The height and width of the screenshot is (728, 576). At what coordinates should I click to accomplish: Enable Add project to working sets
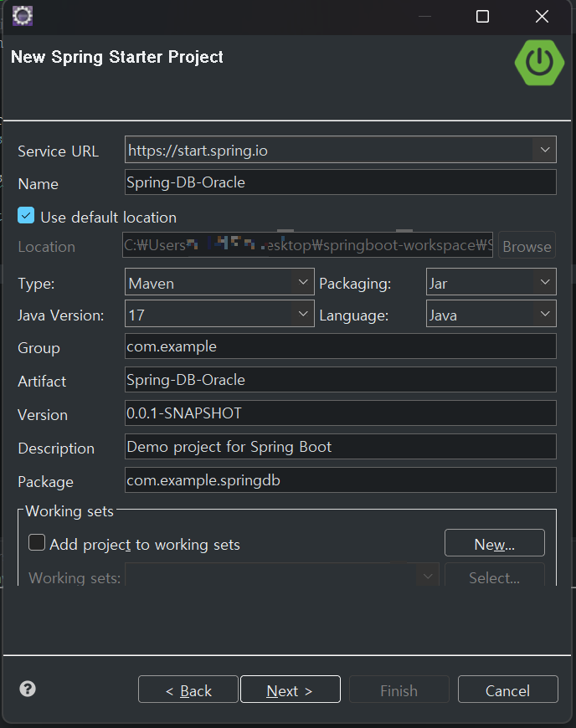[x=37, y=542]
